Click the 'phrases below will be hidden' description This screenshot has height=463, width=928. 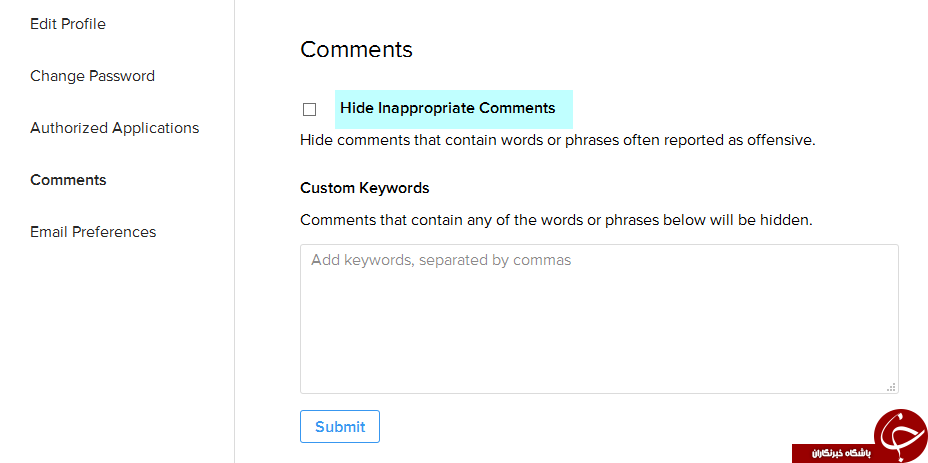[x=556, y=220]
